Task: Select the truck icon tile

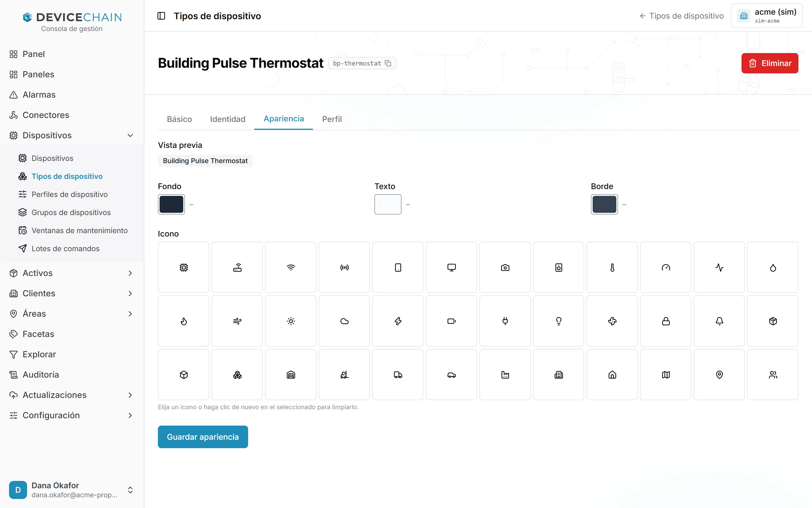Action: point(398,375)
